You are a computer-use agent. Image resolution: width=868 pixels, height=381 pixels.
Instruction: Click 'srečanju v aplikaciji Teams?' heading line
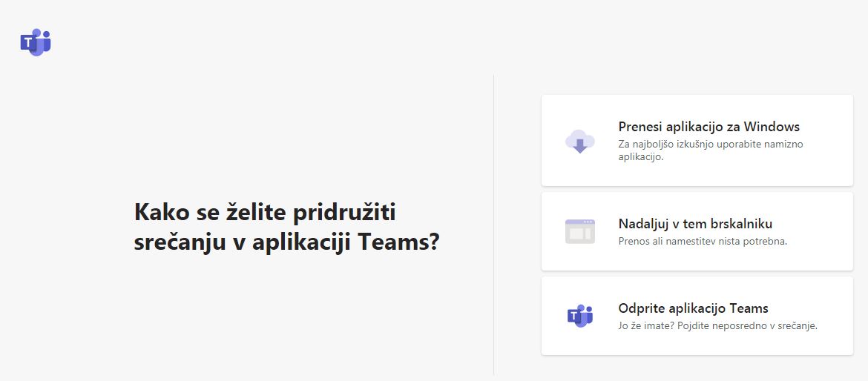point(287,242)
